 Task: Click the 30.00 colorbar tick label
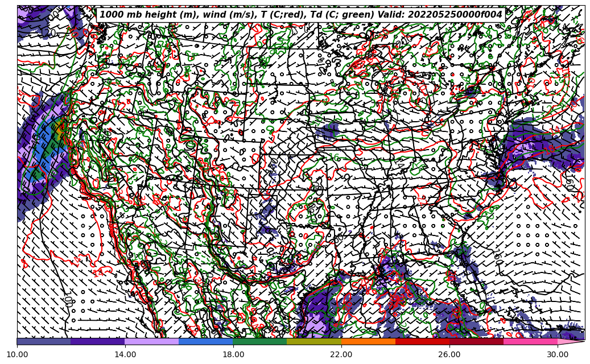(558, 354)
